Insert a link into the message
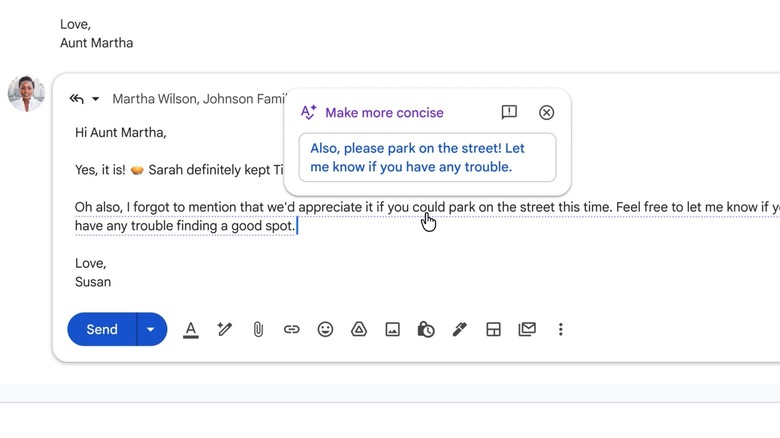780x438 pixels. click(292, 329)
